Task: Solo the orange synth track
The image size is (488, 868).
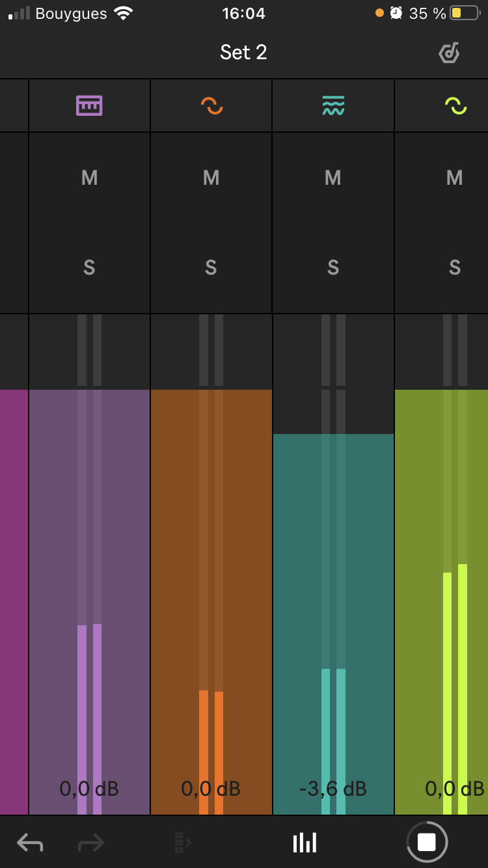Action: pyautogui.click(x=211, y=267)
